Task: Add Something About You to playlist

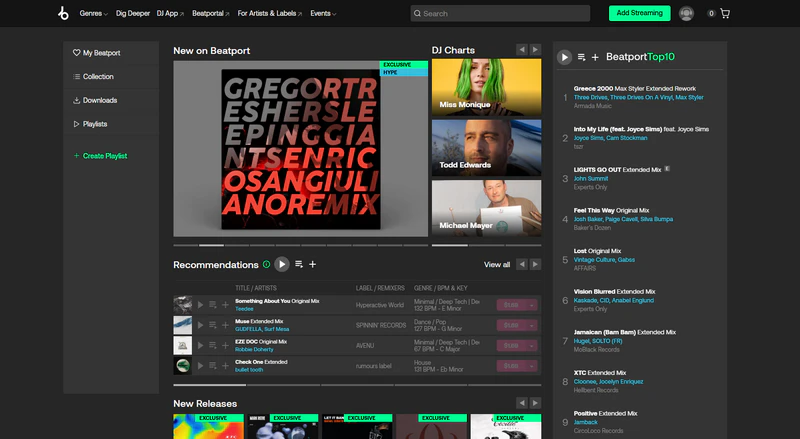Action: (x=225, y=305)
